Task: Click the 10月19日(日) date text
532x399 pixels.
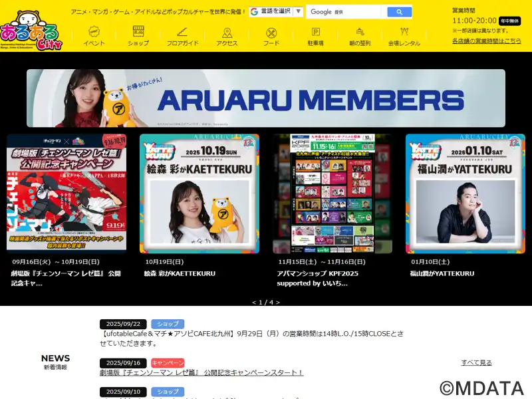Action: pos(164,262)
